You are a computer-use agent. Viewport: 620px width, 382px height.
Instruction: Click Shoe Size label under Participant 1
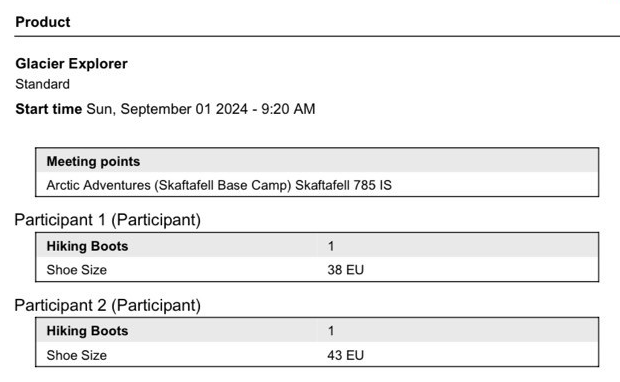click(x=77, y=270)
